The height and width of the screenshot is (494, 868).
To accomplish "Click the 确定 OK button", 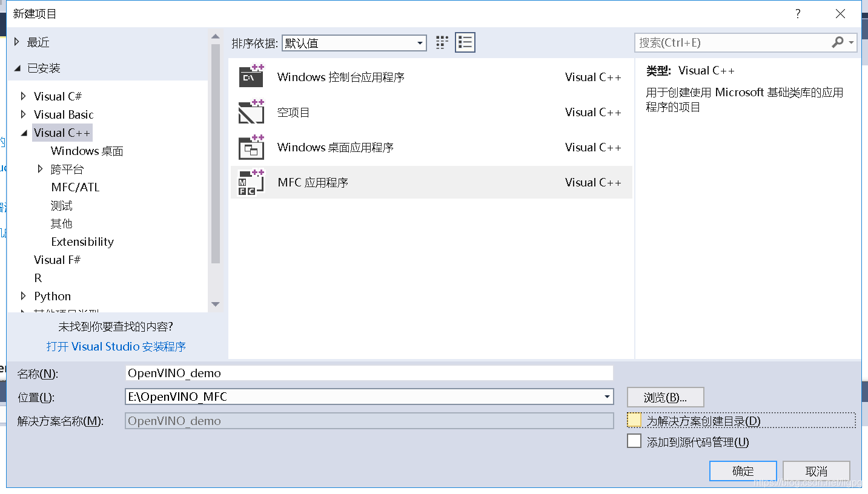I will pos(743,471).
